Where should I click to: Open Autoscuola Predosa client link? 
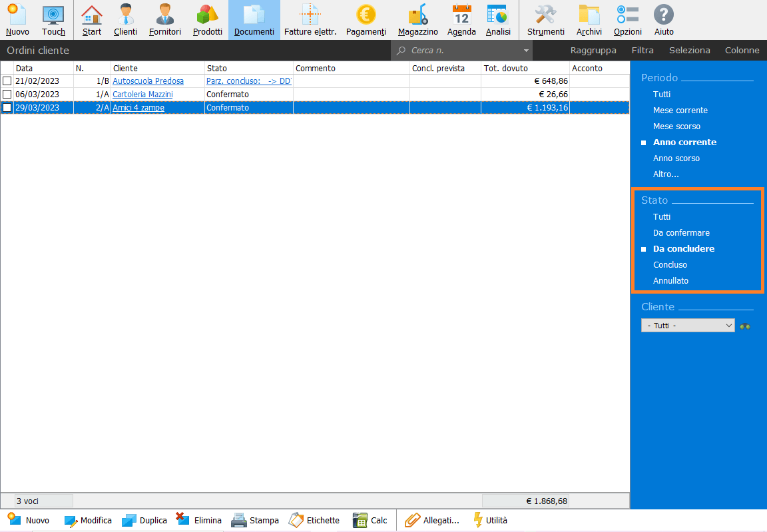(148, 81)
